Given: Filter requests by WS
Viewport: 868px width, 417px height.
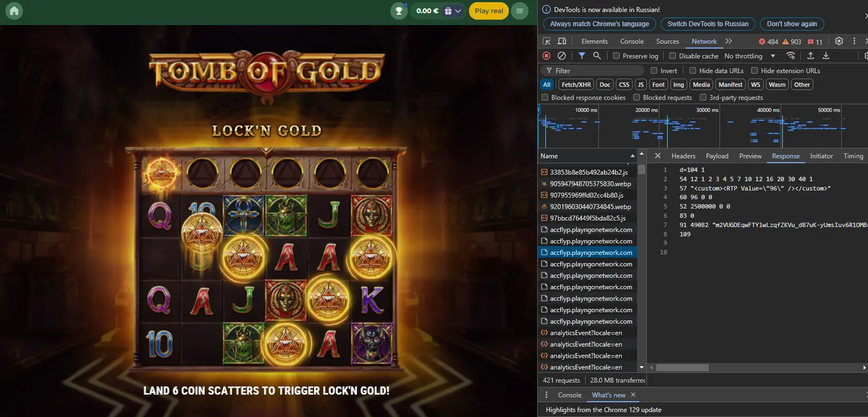Looking at the screenshot, I should pyautogui.click(x=756, y=85).
